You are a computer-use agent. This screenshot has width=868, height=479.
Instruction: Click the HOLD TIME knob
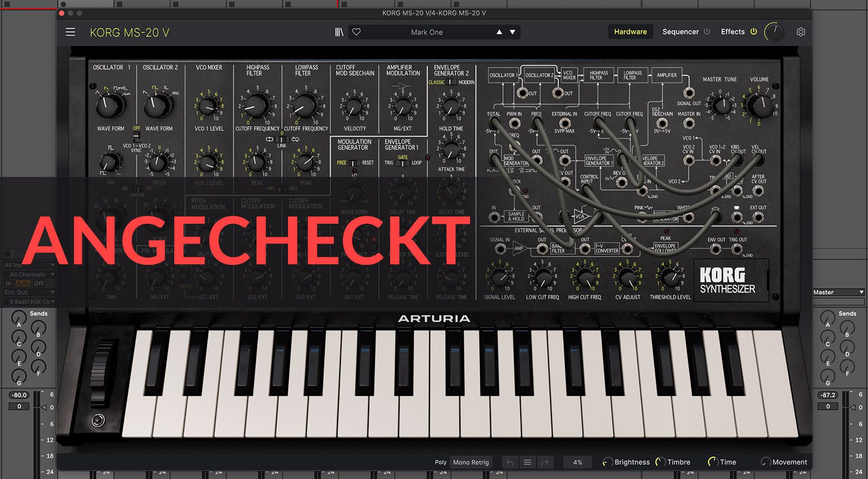point(450,107)
